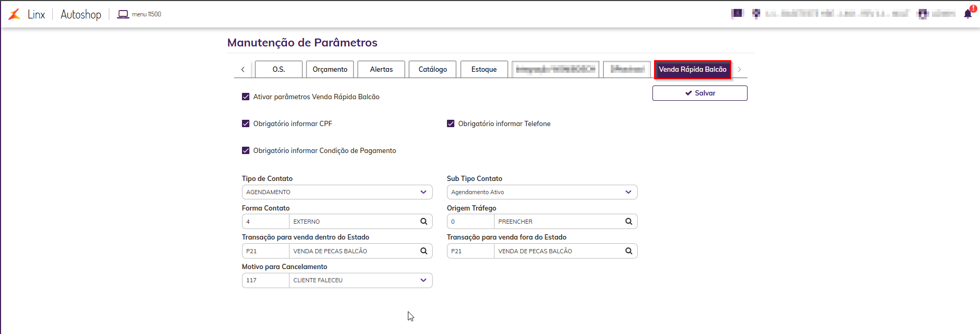Search transaction for venda dentro do Estado
The height and width of the screenshot is (334, 980).
pyautogui.click(x=424, y=251)
